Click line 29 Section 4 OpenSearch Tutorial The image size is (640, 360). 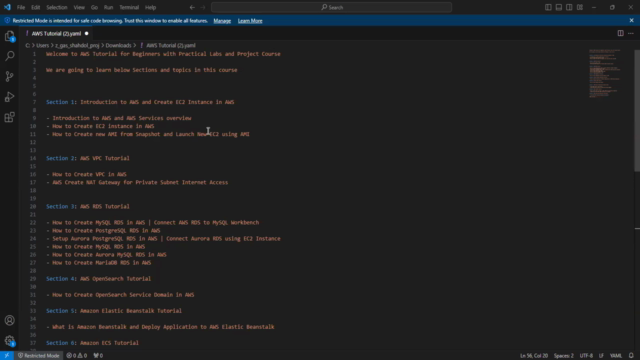pos(98,279)
